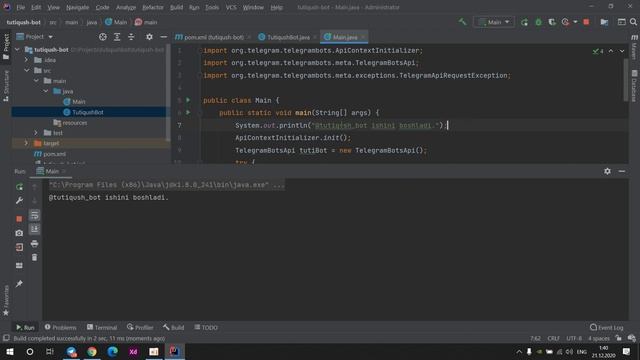Click the wrench icon in Run panel

coord(19,200)
